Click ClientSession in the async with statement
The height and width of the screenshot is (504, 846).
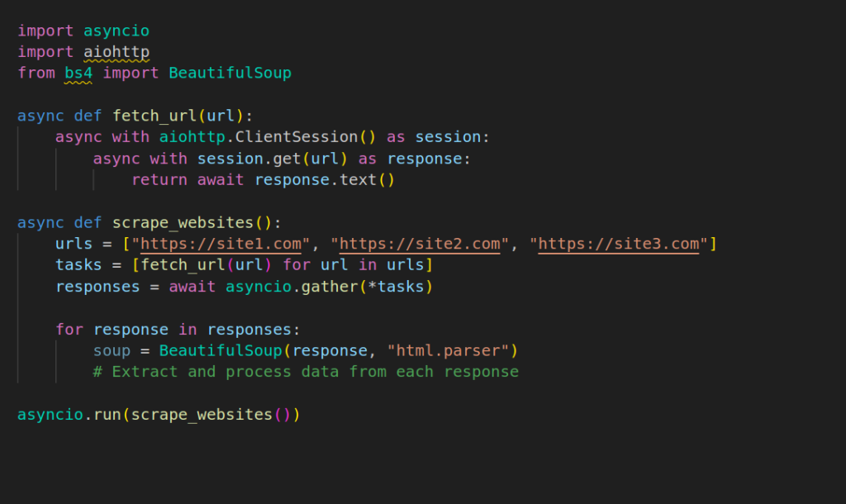(x=306, y=137)
